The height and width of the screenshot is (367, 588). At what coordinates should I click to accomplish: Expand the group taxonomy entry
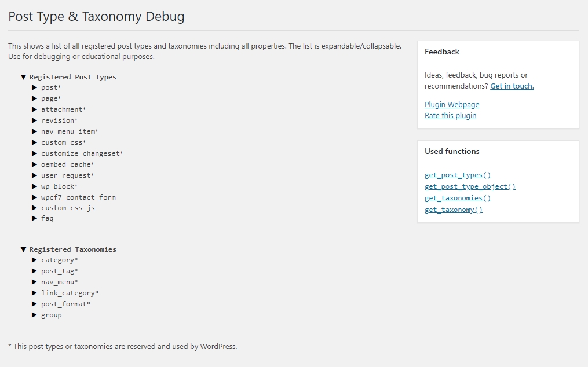coord(35,315)
